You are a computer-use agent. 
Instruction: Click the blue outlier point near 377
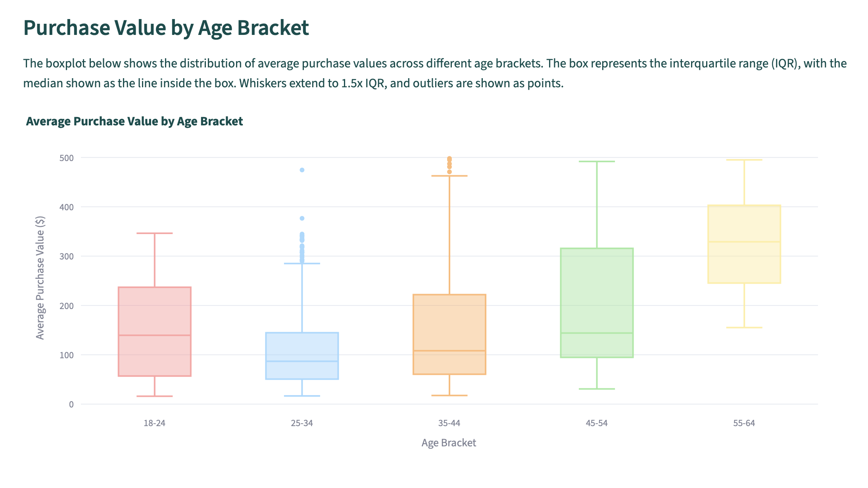click(x=302, y=219)
